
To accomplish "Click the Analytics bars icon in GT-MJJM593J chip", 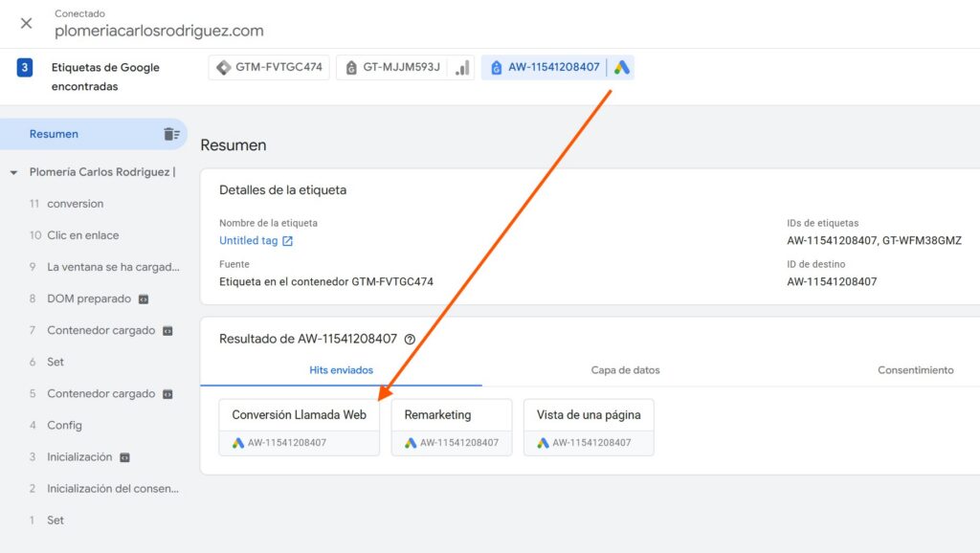I will [x=462, y=67].
